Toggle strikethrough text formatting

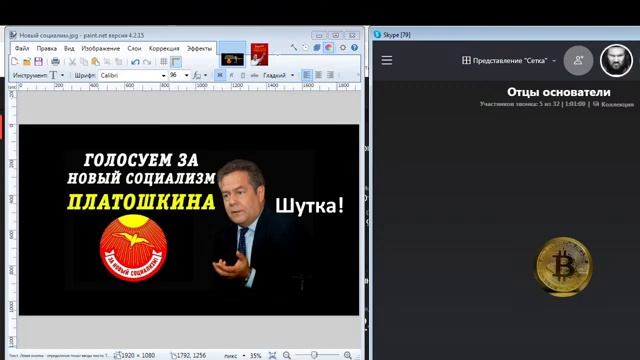pos(254,75)
